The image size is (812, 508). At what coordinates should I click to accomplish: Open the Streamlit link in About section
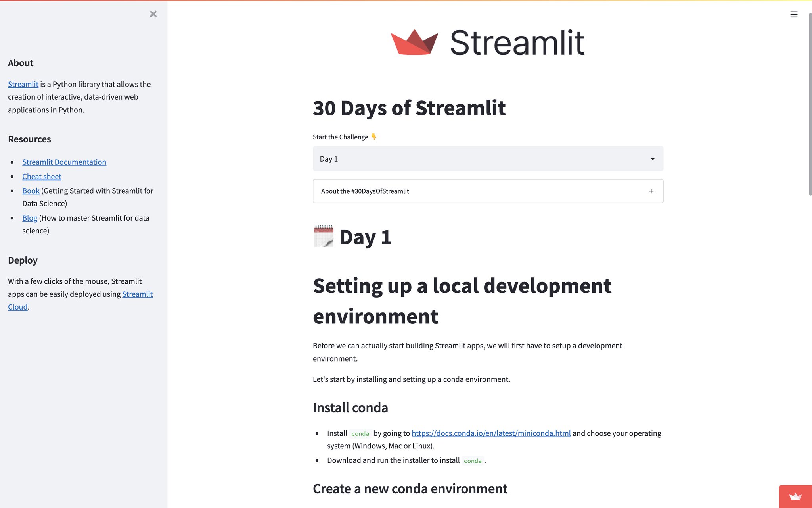pos(23,84)
